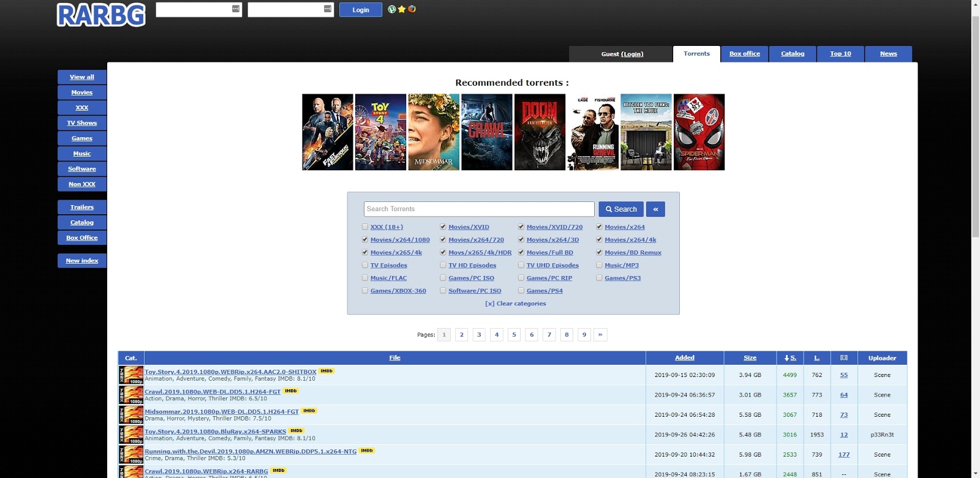Click the password manager icon in username field
This screenshot has width=980, height=478.
[x=236, y=9]
